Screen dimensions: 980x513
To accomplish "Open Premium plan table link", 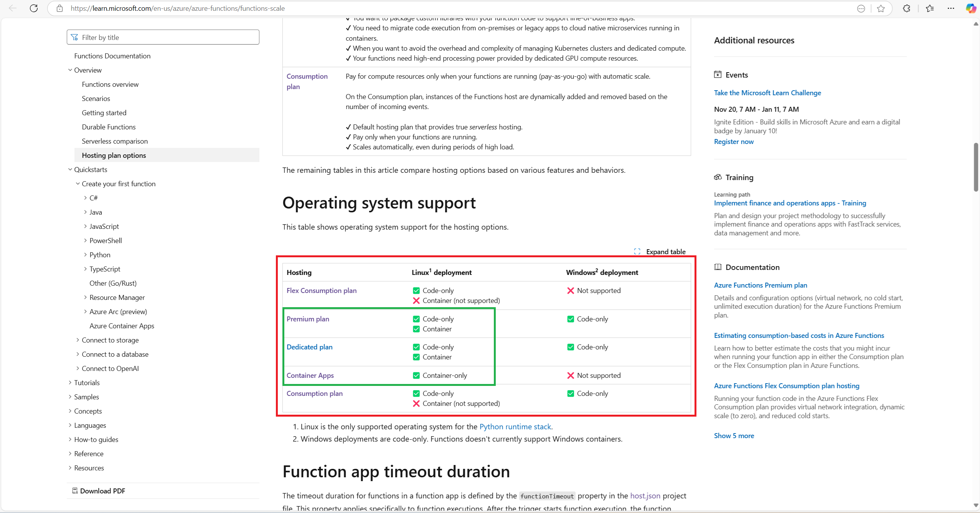I will coord(308,319).
